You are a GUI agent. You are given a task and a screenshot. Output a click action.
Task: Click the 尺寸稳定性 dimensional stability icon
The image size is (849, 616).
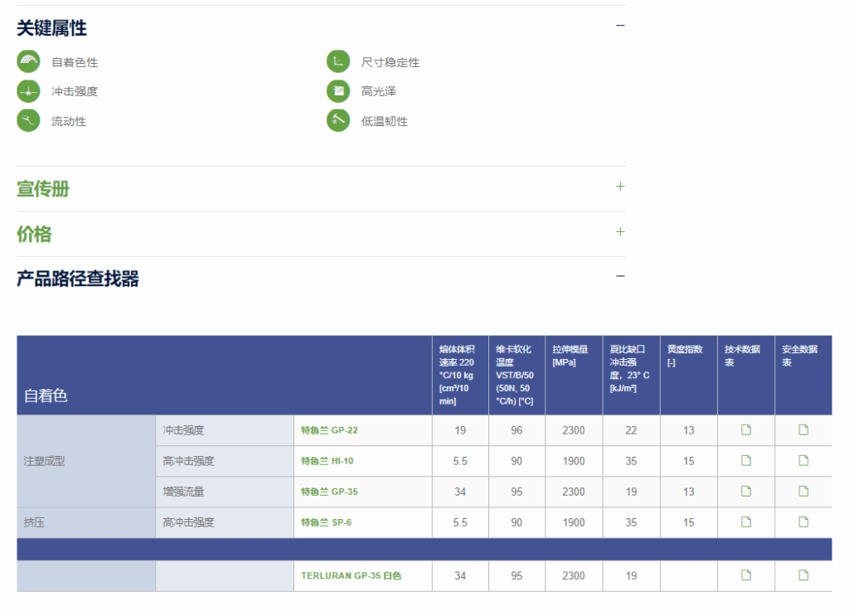[338, 61]
